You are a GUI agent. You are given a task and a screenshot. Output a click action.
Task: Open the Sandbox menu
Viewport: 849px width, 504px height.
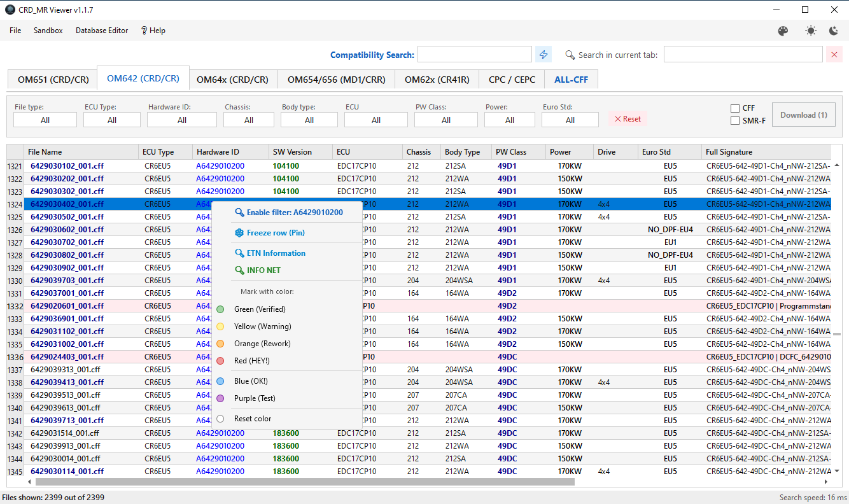tap(48, 31)
